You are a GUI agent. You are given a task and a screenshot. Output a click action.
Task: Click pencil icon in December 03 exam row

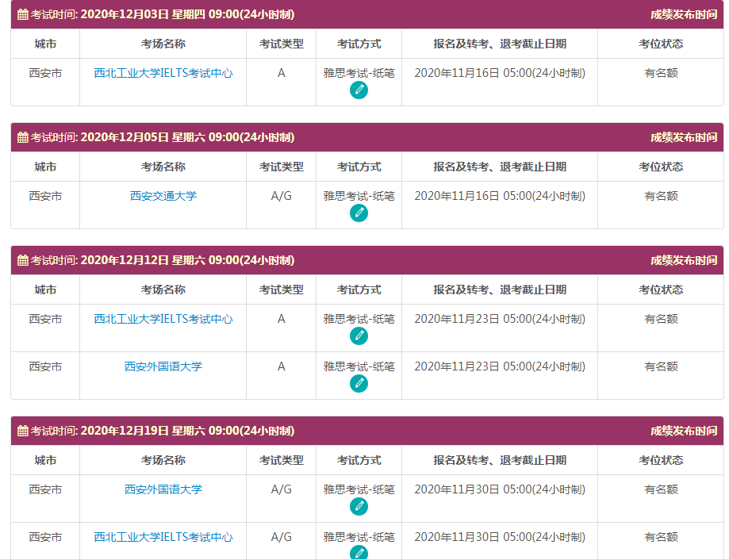(359, 90)
